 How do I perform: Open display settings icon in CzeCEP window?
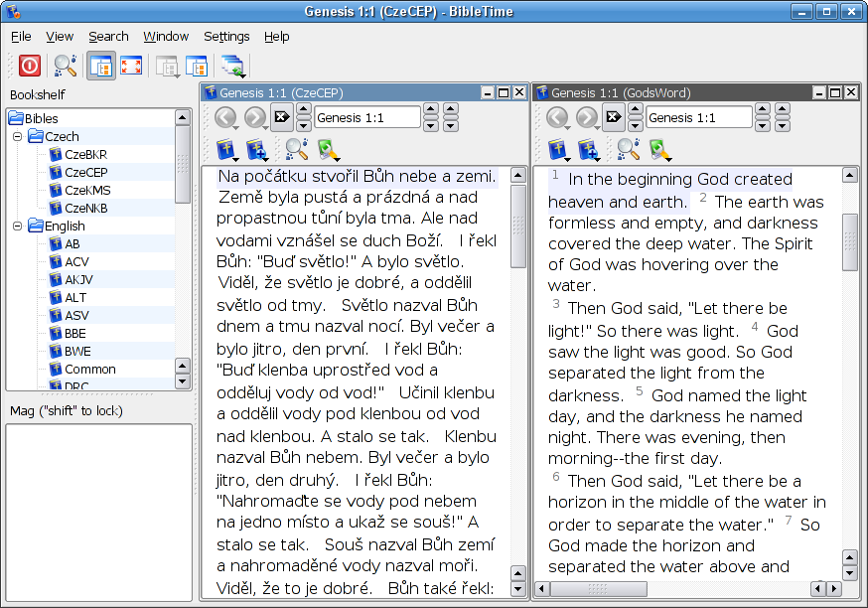coord(328,149)
